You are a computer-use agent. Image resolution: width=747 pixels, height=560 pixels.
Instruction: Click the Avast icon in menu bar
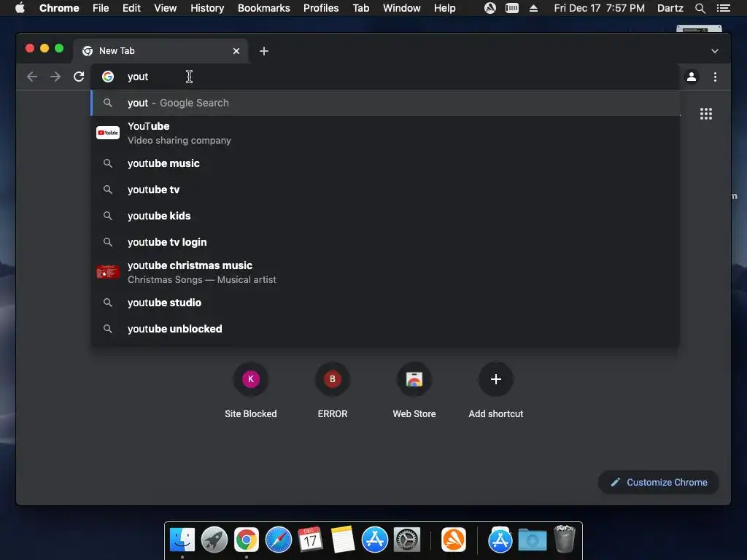pyautogui.click(x=490, y=8)
